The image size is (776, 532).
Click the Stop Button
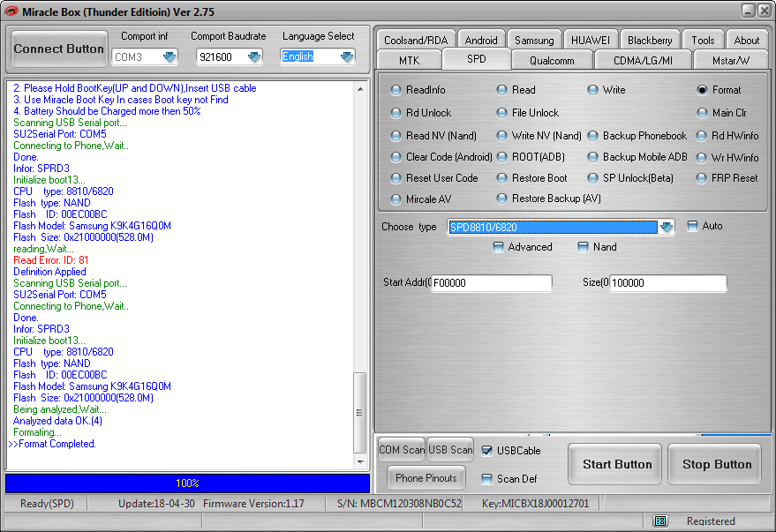click(716, 464)
